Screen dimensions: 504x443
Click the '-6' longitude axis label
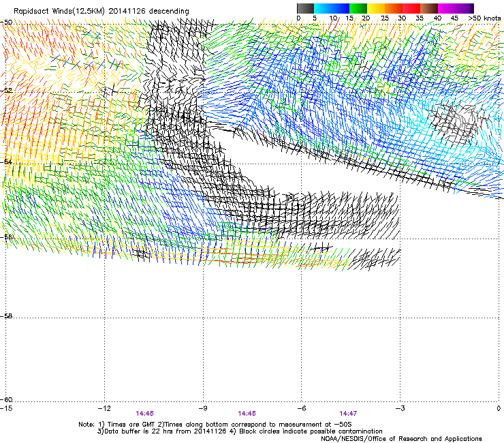point(302,408)
